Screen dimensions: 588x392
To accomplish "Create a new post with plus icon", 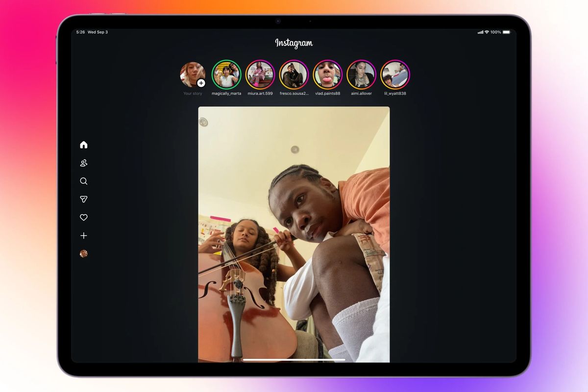I will (84, 235).
